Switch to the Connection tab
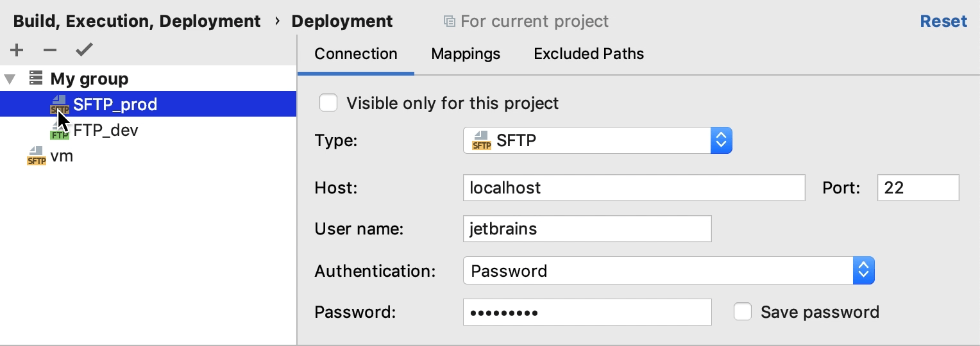The image size is (980, 346). pyautogui.click(x=356, y=54)
